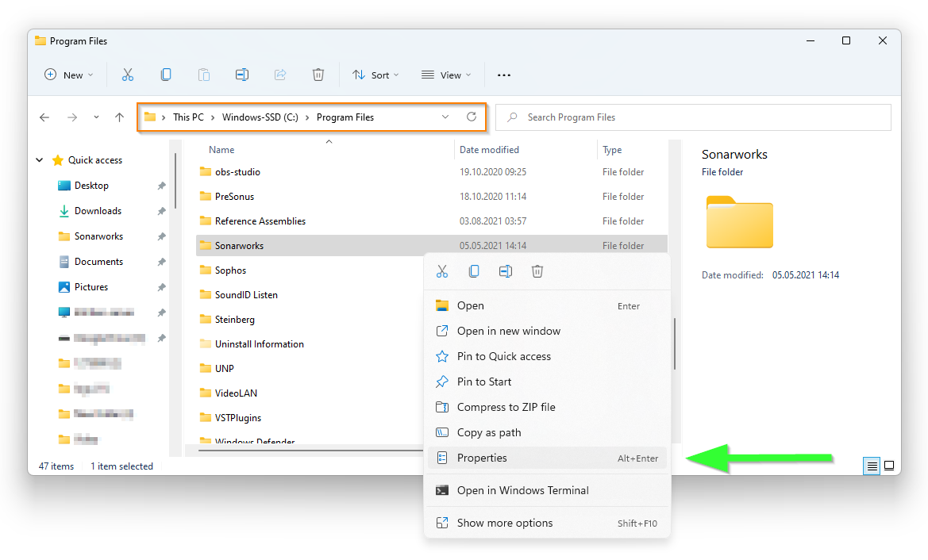Click the chevron after Windows-SSD (C:)

click(x=307, y=117)
